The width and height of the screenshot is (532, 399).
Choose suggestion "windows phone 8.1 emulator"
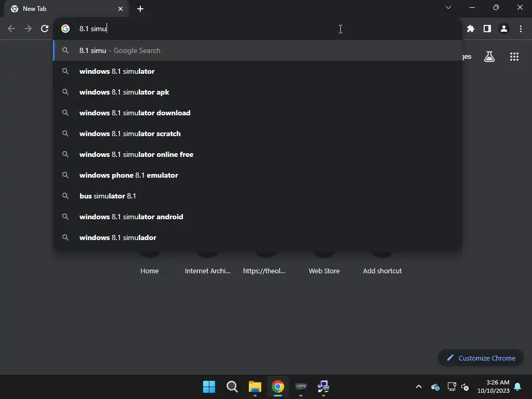coord(258,175)
